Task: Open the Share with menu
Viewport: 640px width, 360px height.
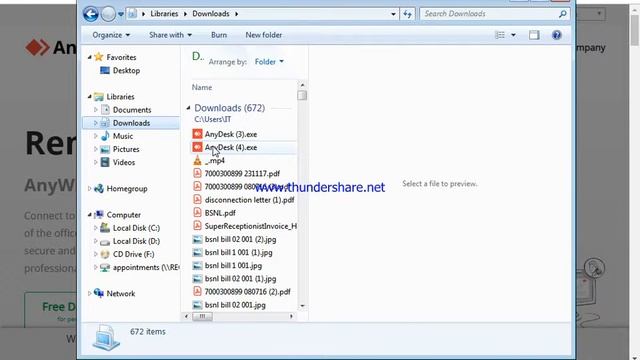Action: [170, 35]
